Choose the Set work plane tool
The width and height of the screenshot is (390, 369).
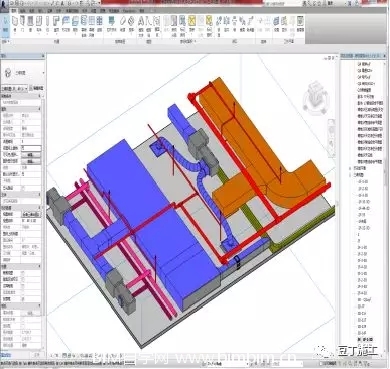pos(276,24)
